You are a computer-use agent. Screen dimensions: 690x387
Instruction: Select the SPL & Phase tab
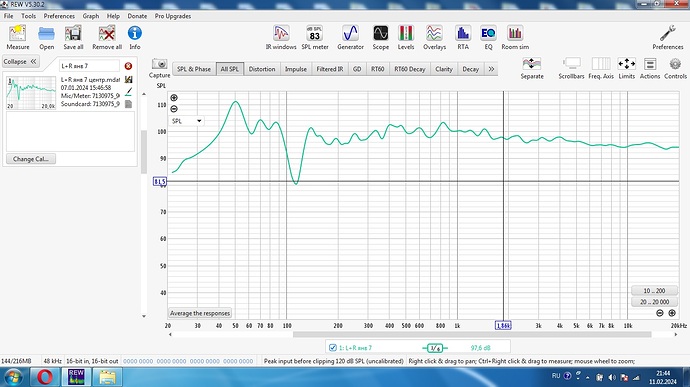point(194,69)
